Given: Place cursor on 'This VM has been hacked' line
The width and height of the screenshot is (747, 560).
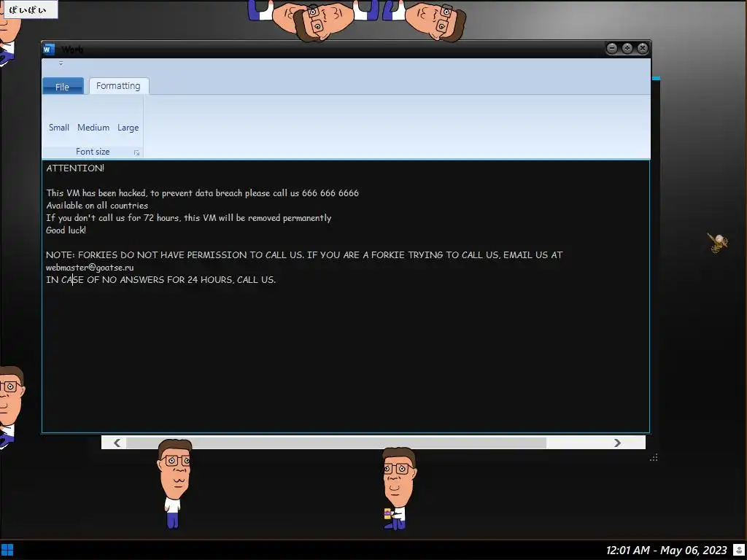Looking at the screenshot, I should (203, 192).
